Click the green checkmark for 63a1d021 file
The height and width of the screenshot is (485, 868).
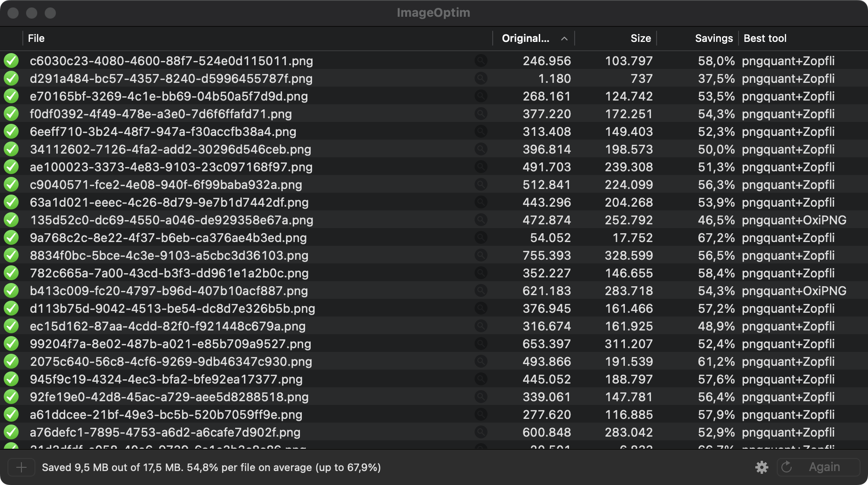pyautogui.click(x=11, y=202)
